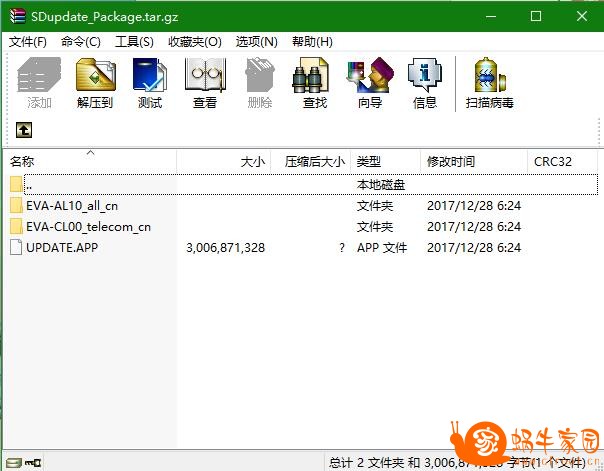Image resolution: width=604 pixels, height=471 pixels.
Task: Sort by 压缩后大小 column header
Action: 310,161
